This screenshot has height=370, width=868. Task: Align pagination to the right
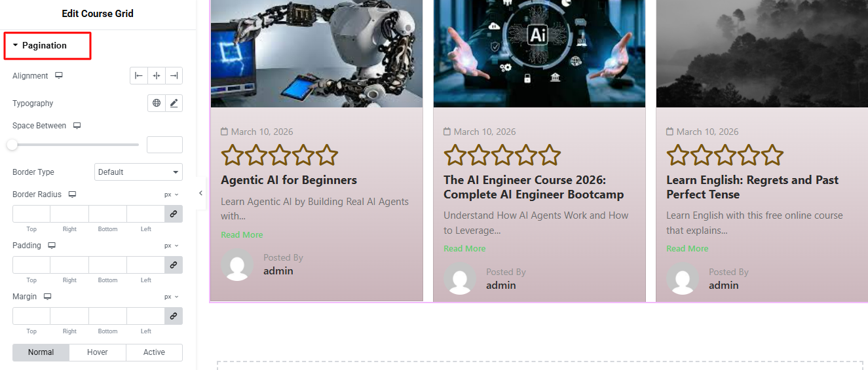pyautogui.click(x=174, y=76)
